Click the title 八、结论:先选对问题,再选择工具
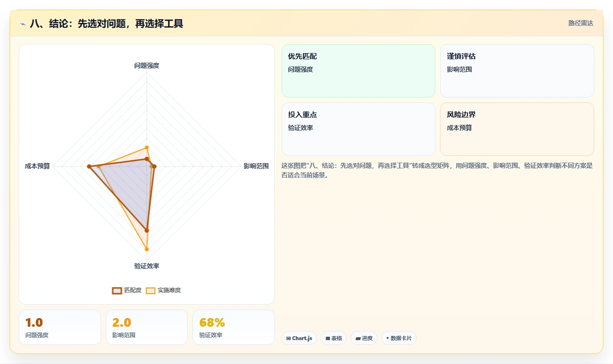 [x=106, y=23]
